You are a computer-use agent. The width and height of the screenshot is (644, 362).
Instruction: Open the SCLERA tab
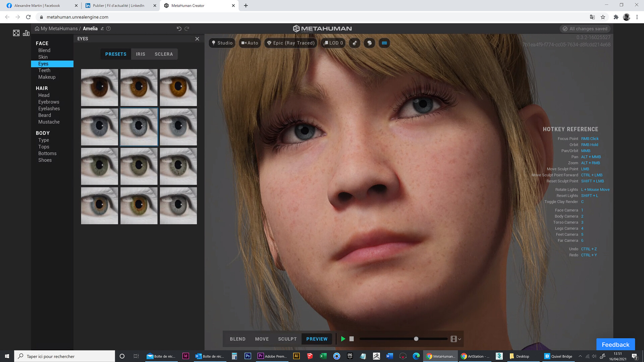pyautogui.click(x=164, y=54)
